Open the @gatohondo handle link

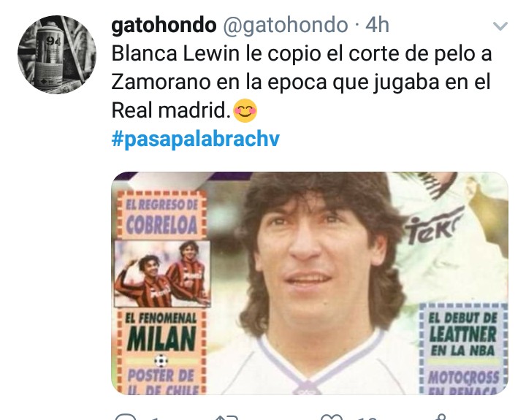click(x=285, y=25)
